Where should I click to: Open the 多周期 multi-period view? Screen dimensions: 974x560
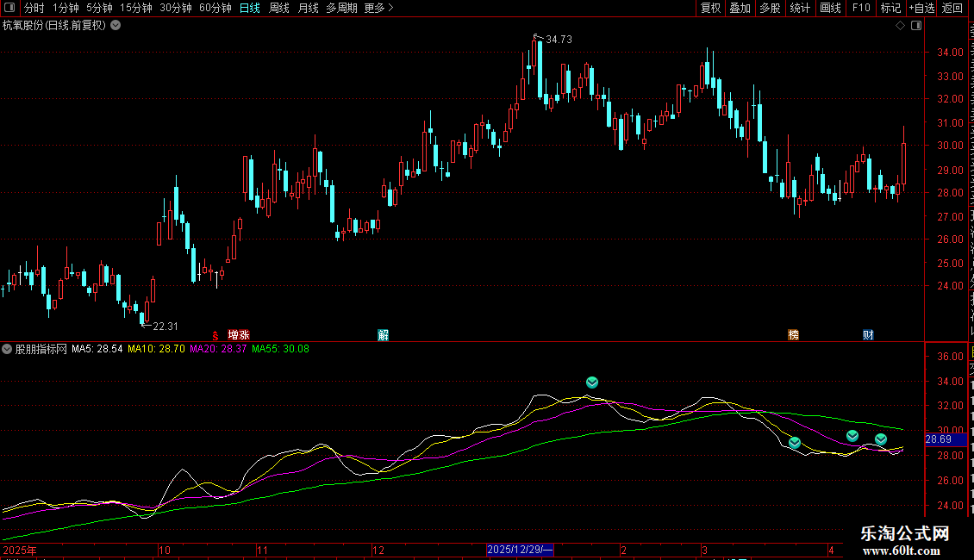click(341, 8)
